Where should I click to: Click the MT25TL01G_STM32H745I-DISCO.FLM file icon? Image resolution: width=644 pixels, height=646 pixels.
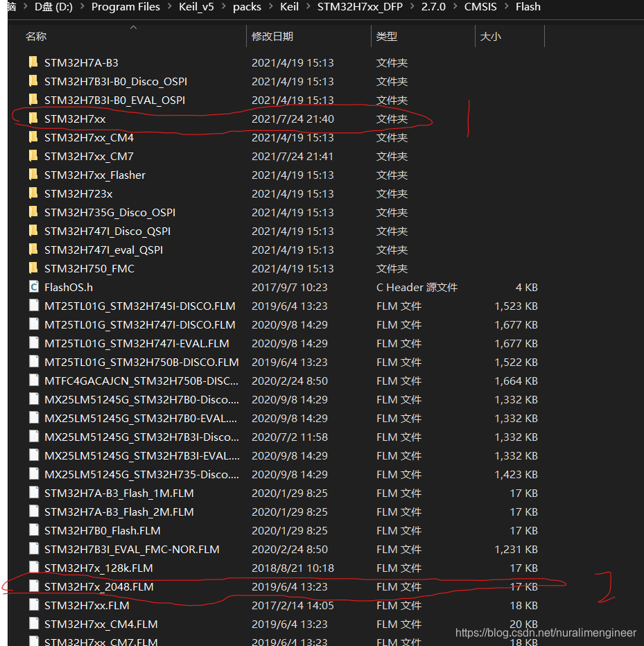pos(34,306)
